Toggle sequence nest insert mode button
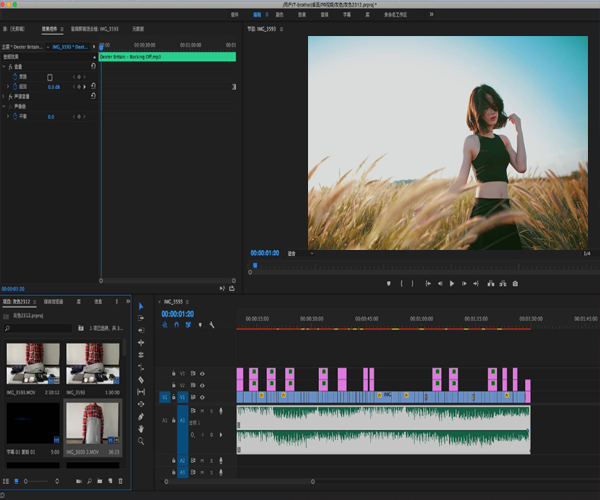Image resolution: width=600 pixels, height=500 pixels. point(165,325)
